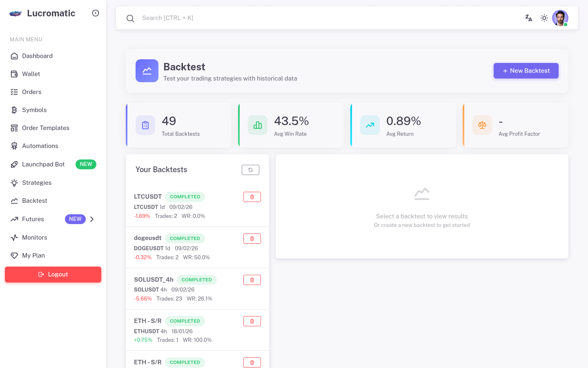Toggle the sidebar pin circle icon
Image resolution: width=588 pixels, height=368 pixels.
(95, 13)
